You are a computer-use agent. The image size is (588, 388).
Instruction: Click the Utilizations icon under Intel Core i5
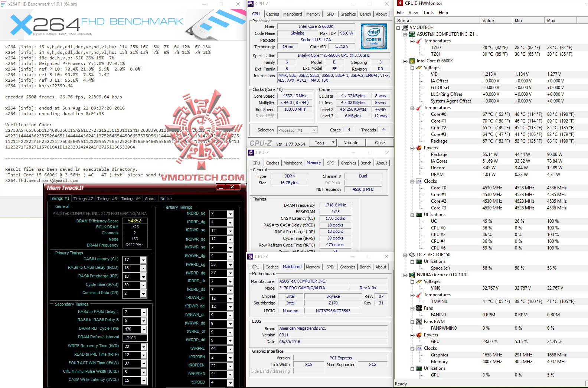pos(419,215)
